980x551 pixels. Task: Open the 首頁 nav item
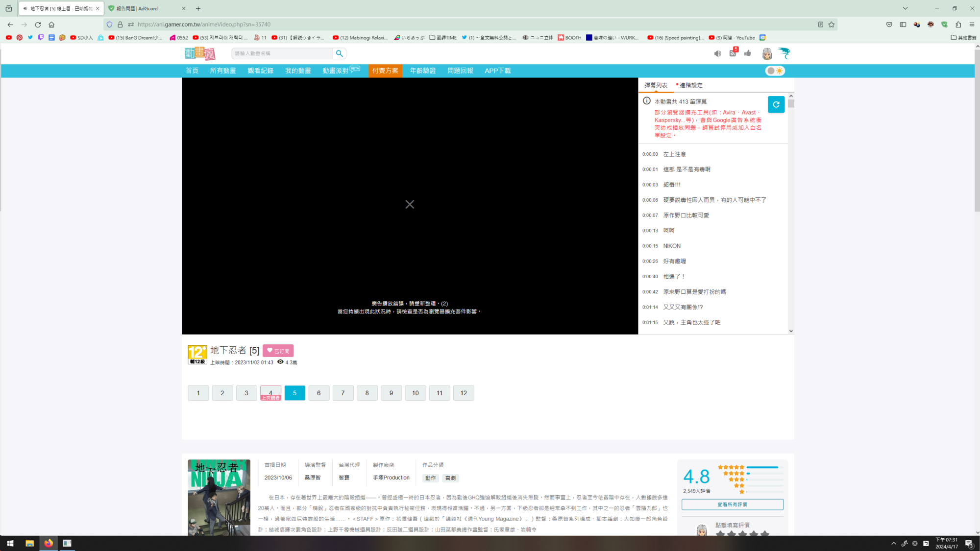tap(192, 71)
